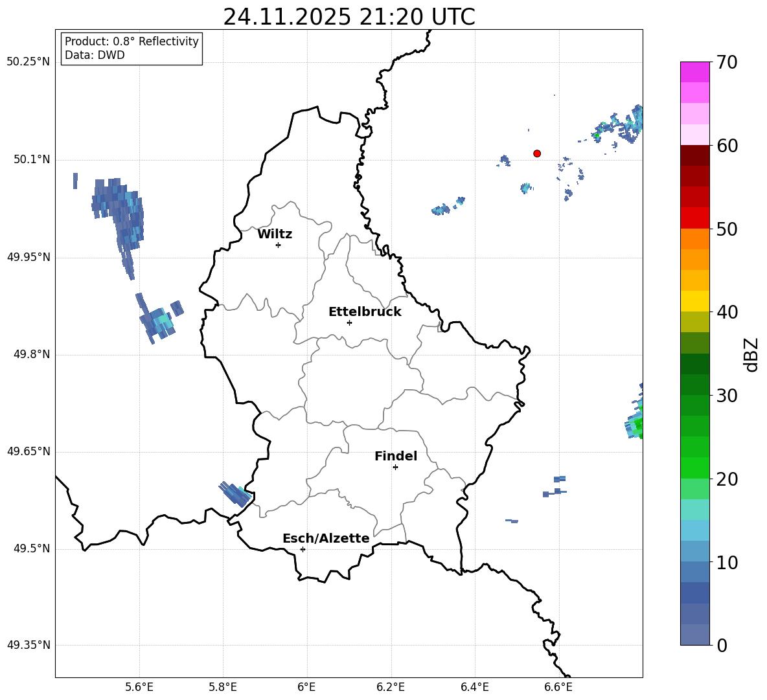Click the colorbar value 40
Image resolution: width=767 pixels, height=700 pixels.
[x=727, y=312]
